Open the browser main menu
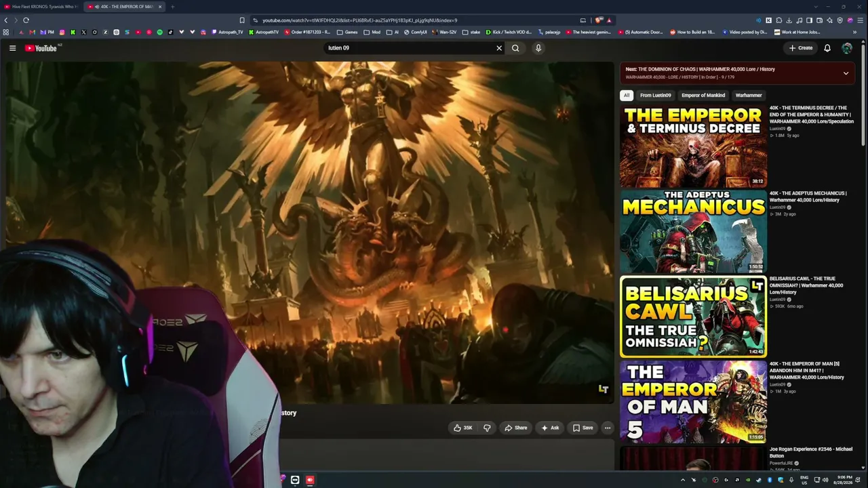Image resolution: width=868 pixels, height=488 pixels. (860, 20)
